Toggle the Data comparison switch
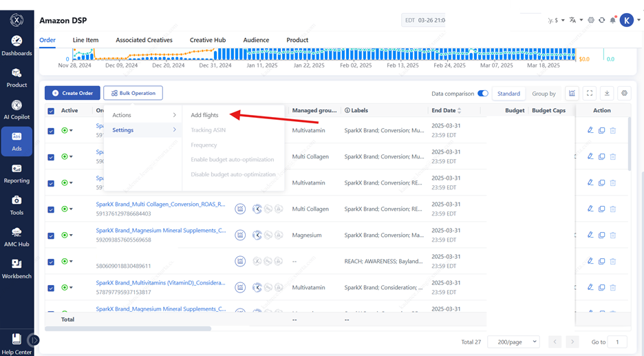Viewport: 644px width, 356px height. 483,94
